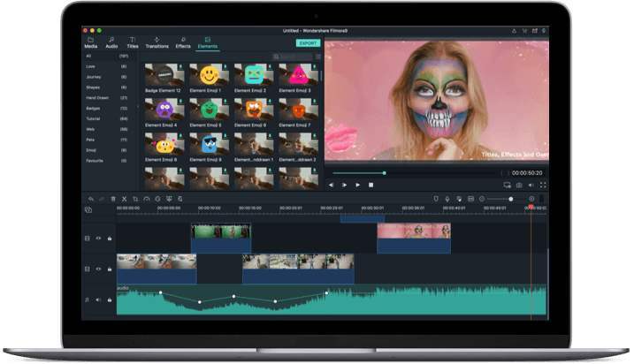
Task: Select the Element Emoji 1 thumbnail
Action: (x=209, y=75)
